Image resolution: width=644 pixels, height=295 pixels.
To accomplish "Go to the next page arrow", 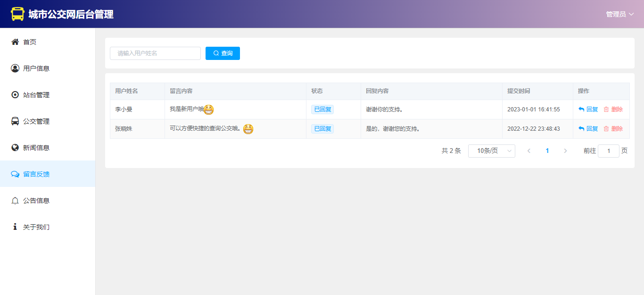I will [565, 151].
